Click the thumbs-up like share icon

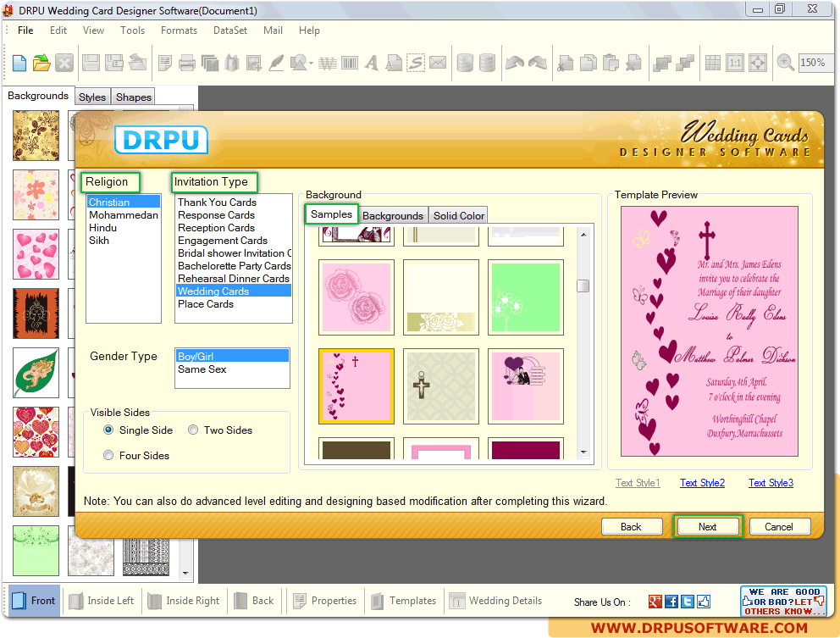click(x=704, y=602)
